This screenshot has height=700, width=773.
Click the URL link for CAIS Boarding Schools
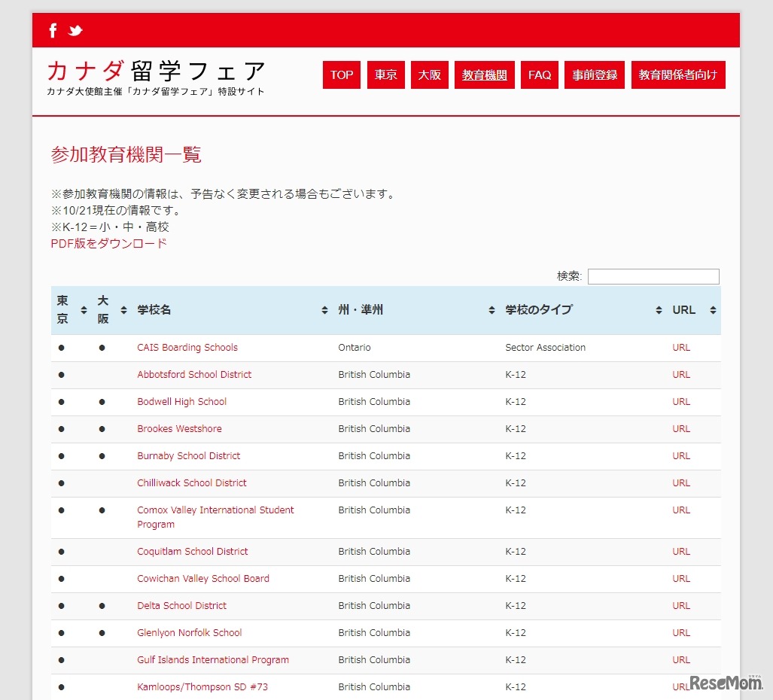(x=680, y=347)
